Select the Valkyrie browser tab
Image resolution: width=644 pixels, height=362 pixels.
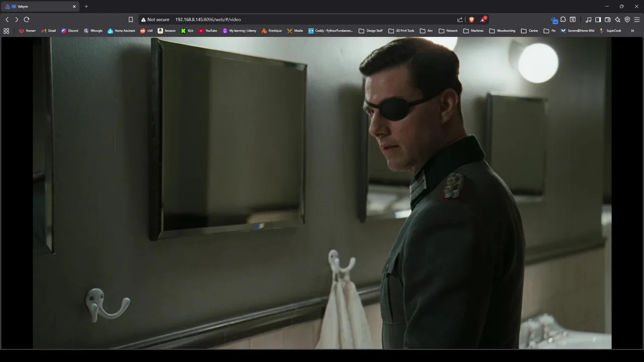[40, 7]
